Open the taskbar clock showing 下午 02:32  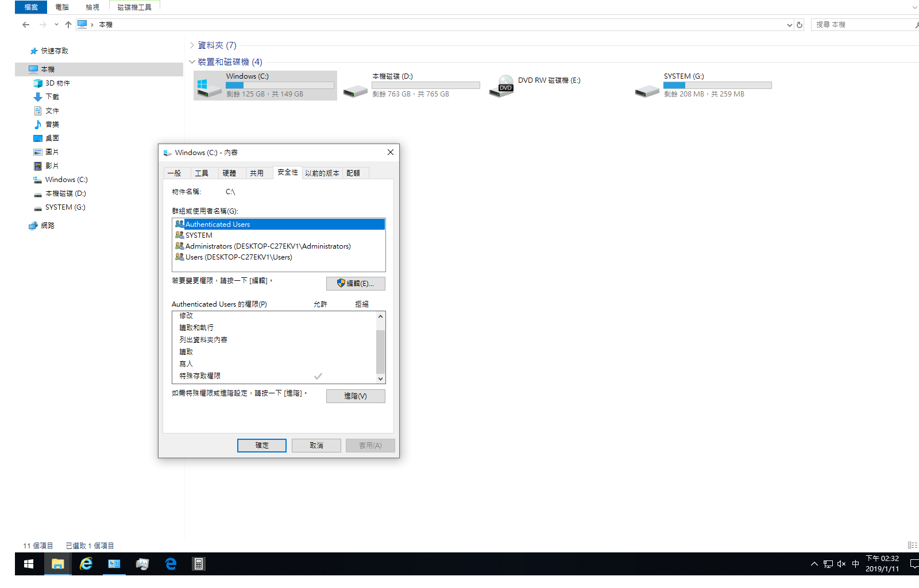882,564
